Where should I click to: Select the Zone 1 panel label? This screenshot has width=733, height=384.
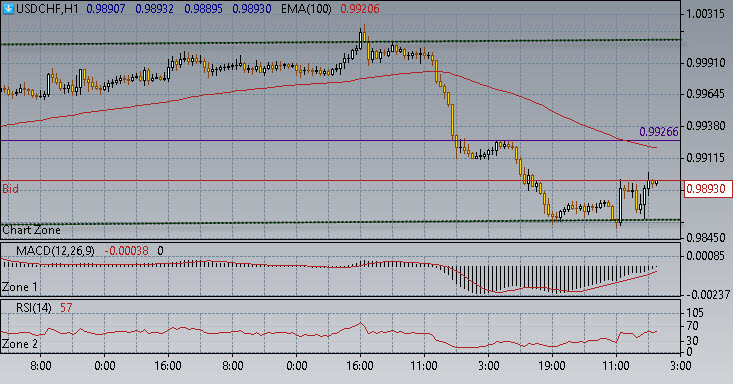click(x=20, y=287)
